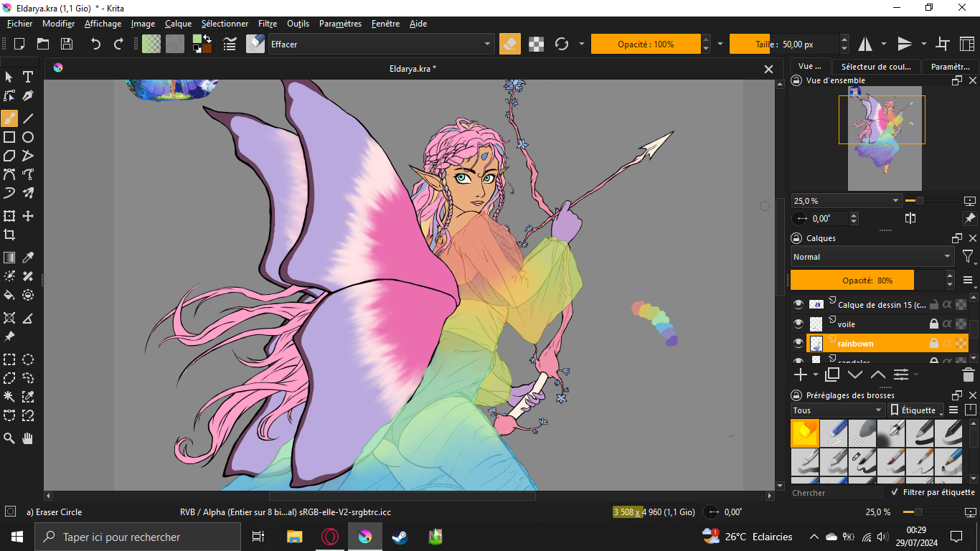980x551 pixels.
Task: Open the overview 25,0 % zoom dropdown
Action: pos(846,201)
